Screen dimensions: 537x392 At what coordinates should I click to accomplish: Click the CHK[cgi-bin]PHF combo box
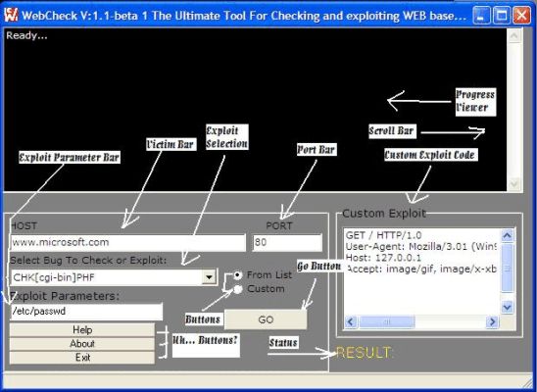coord(114,277)
